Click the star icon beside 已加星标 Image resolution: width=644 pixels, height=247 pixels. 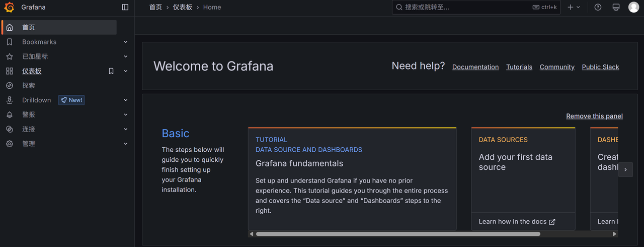pos(10,56)
